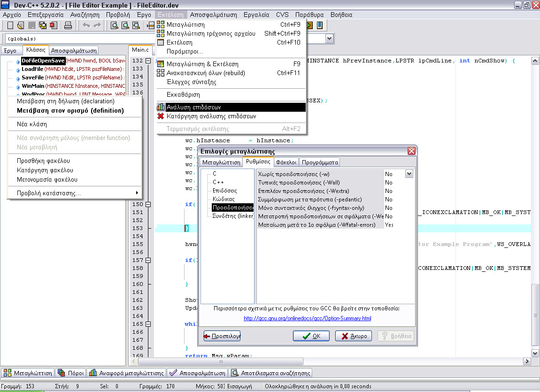Collapse the code fold at line 150

click(148, 204)
